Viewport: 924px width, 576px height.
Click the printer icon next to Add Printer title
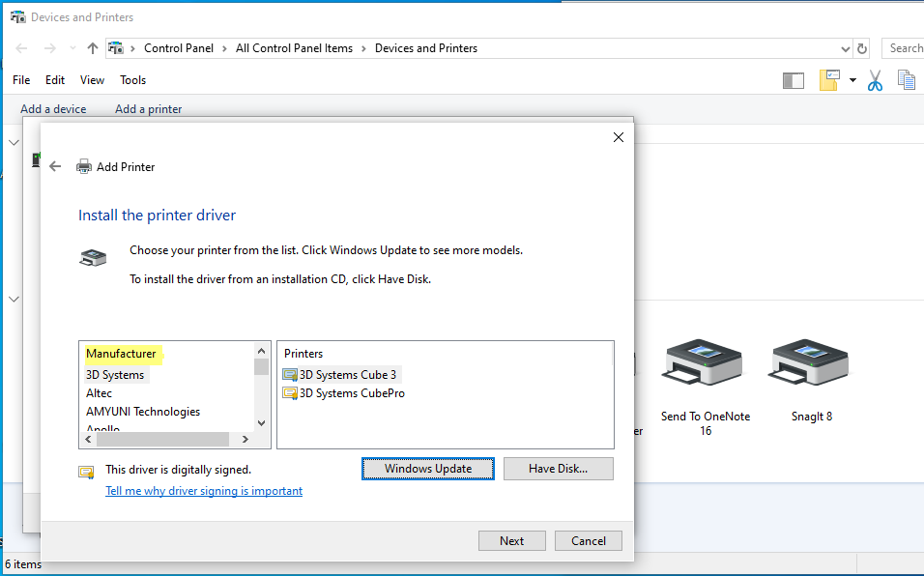(x=84, y=166)
